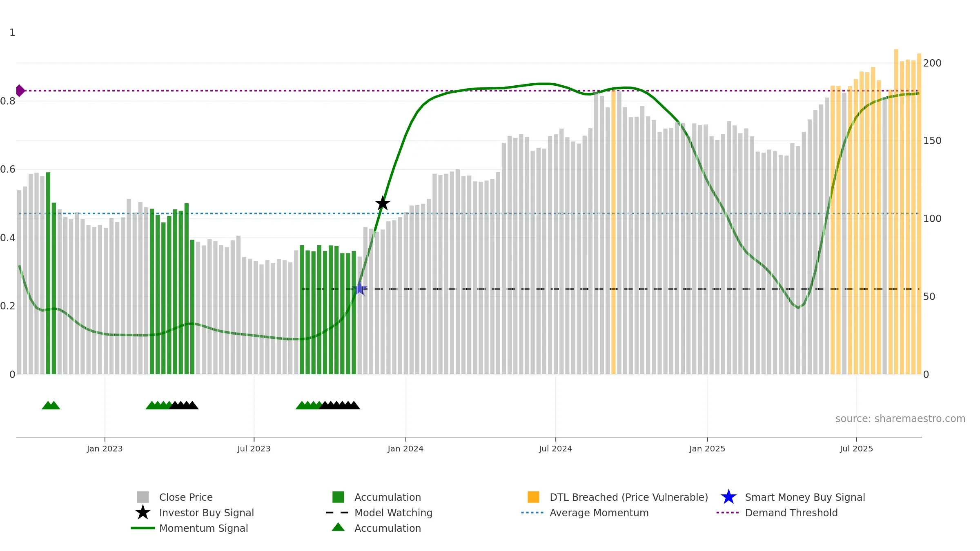Click the Average Momentum legend label
The height and width of the screenshot is (551, 980).
click(599, 513)
